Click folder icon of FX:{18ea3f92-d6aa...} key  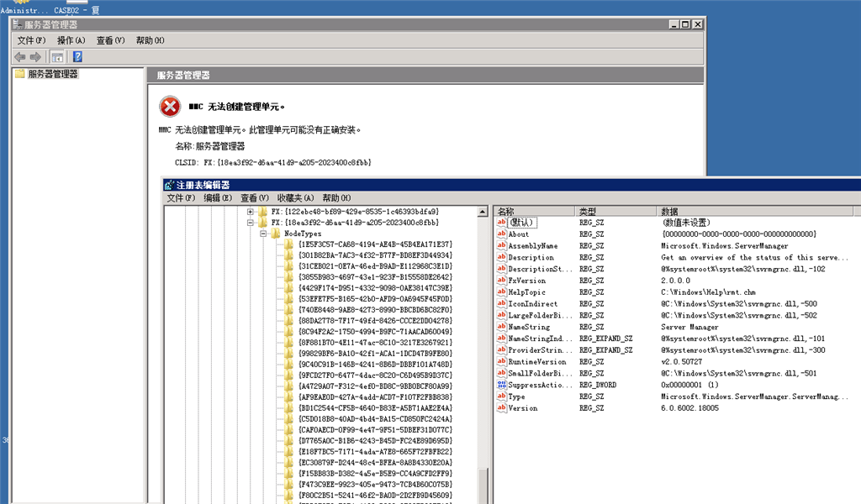pos(262,222)
